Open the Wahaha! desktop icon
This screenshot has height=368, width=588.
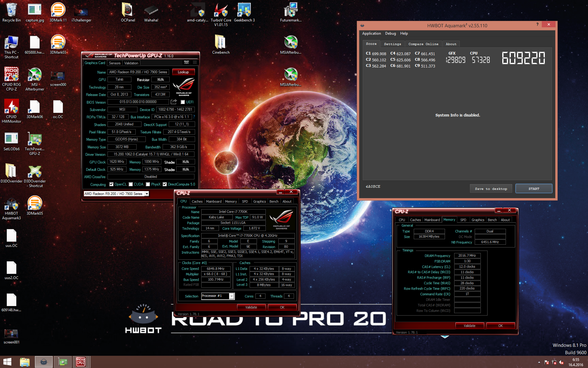(x=151, y=12)
